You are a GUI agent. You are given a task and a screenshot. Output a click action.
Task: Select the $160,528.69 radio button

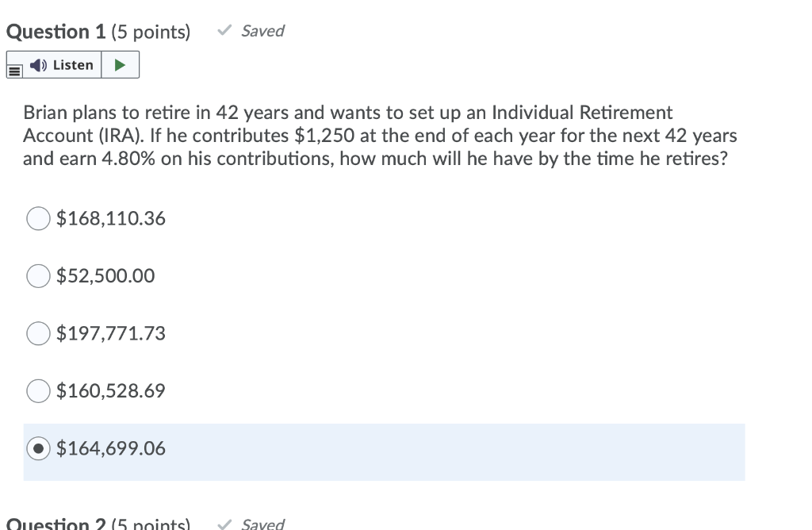point(38,390)
